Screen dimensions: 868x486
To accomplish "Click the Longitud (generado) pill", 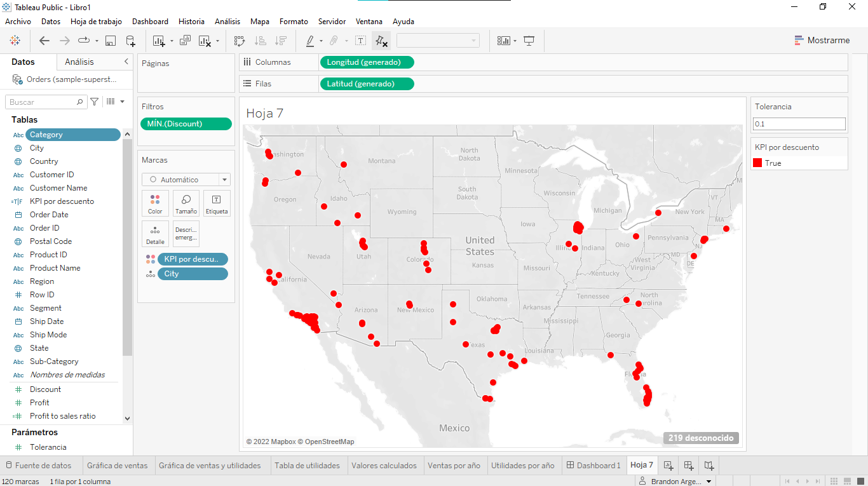I will [367, 62].
